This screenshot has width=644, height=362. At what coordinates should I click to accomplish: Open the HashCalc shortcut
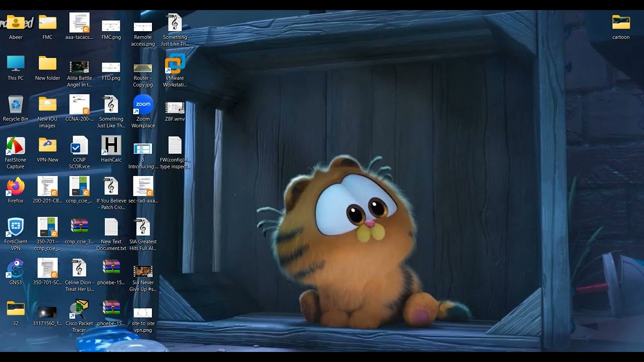pos(111,149)
